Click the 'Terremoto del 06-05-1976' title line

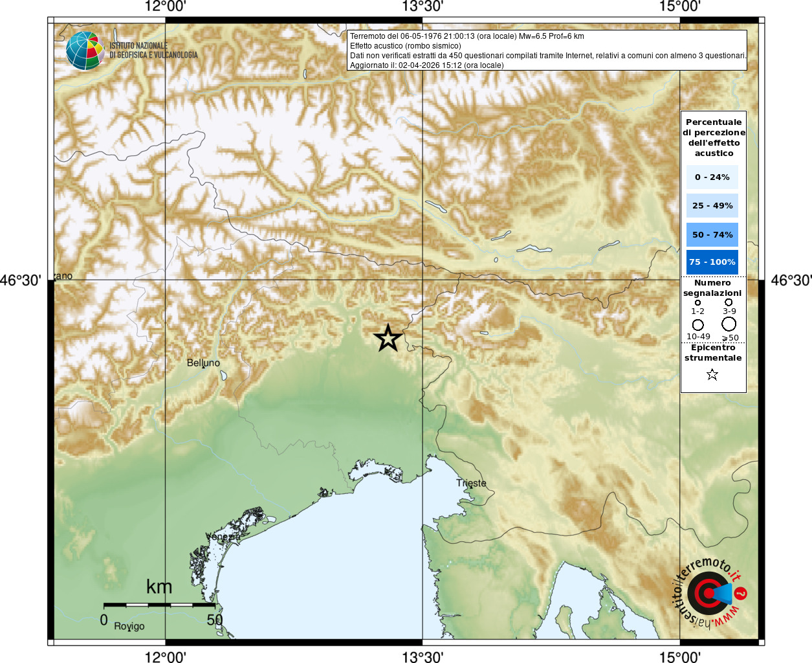click(x=466, y=36)
